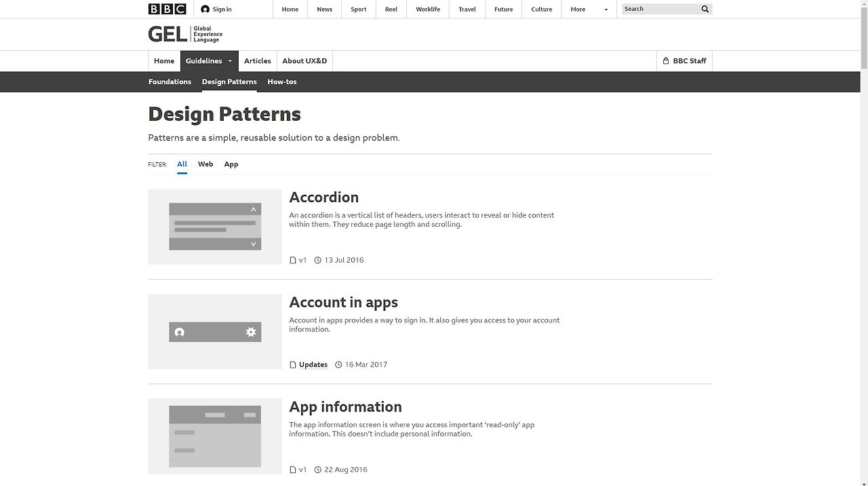
Task: Open the App information heading
Action: click(x=346, y=407)
